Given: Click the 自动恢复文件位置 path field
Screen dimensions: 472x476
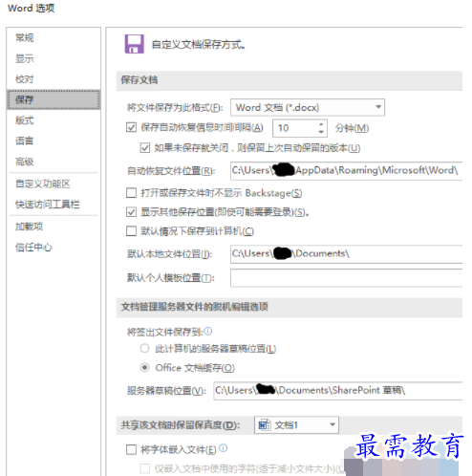Looking at the screenshot, I should pos(346,171).
